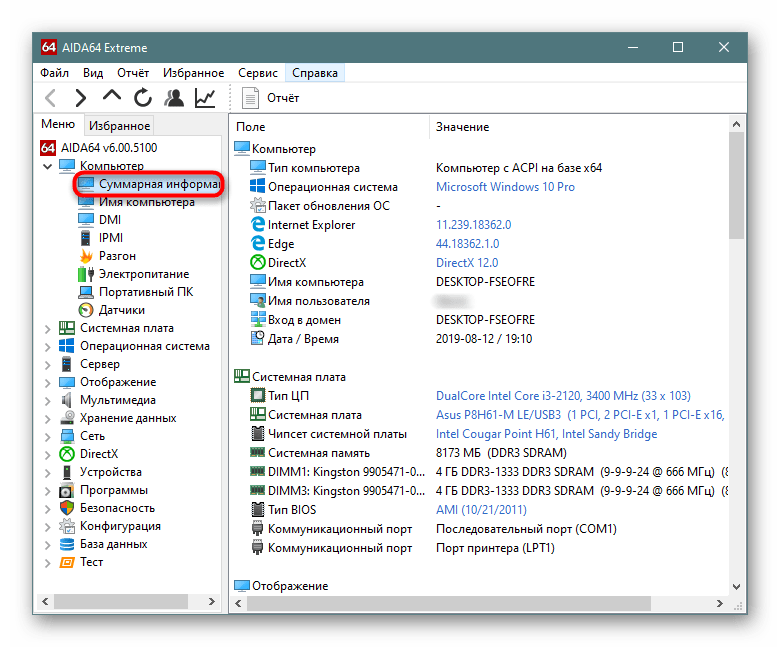Click the База данных database icon
The width and height of the screenshot is (780, 647).
[67, 544]
